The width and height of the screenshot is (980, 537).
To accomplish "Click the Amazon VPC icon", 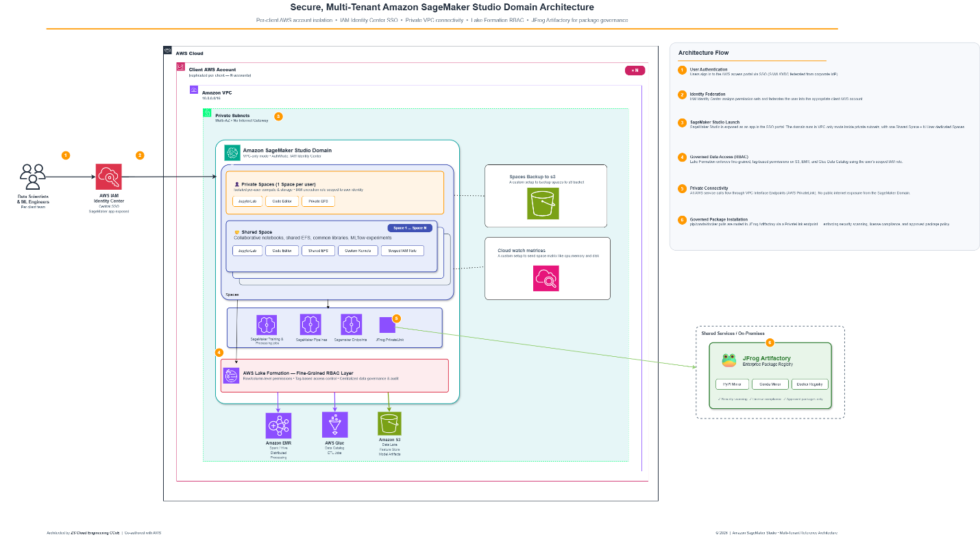I will [x=194, y=90].
